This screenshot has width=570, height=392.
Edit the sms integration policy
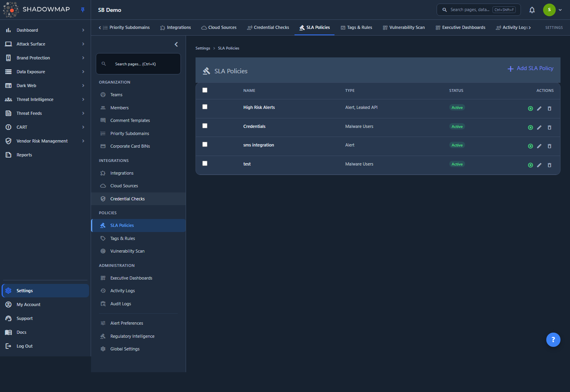[539, 146]
